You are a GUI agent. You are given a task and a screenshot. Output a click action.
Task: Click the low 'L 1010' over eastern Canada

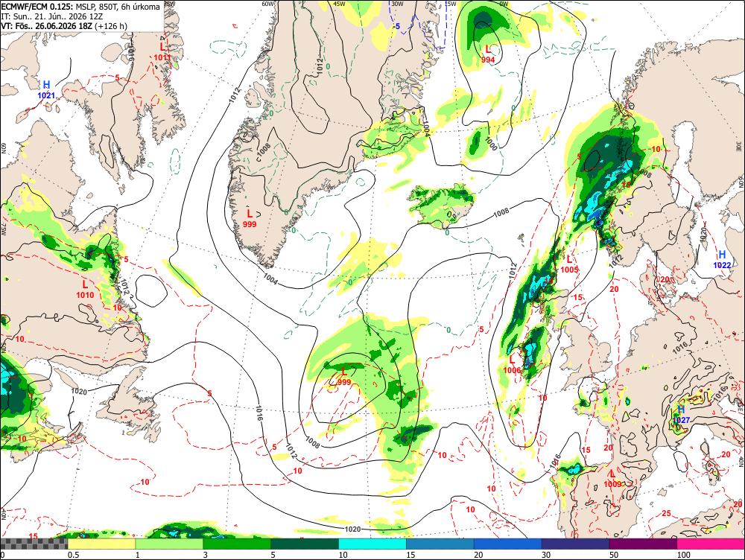pyautogui.click(x=85, y=289)
